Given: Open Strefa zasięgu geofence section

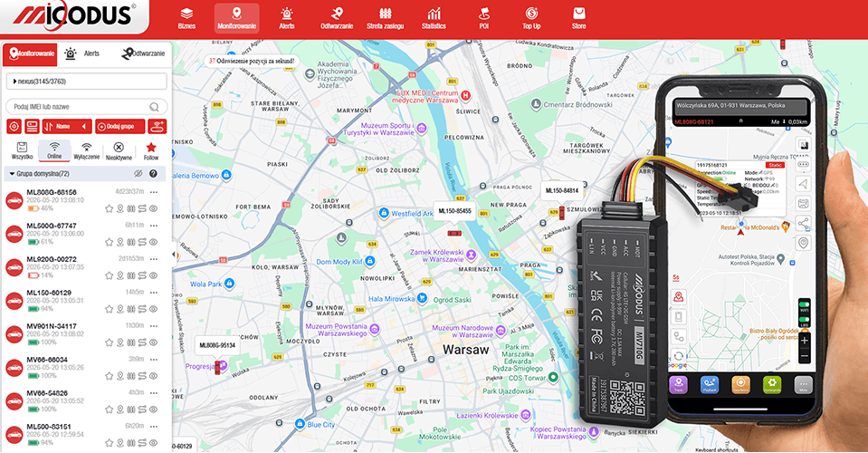Looking at the screenshot, I should point(386,18).
